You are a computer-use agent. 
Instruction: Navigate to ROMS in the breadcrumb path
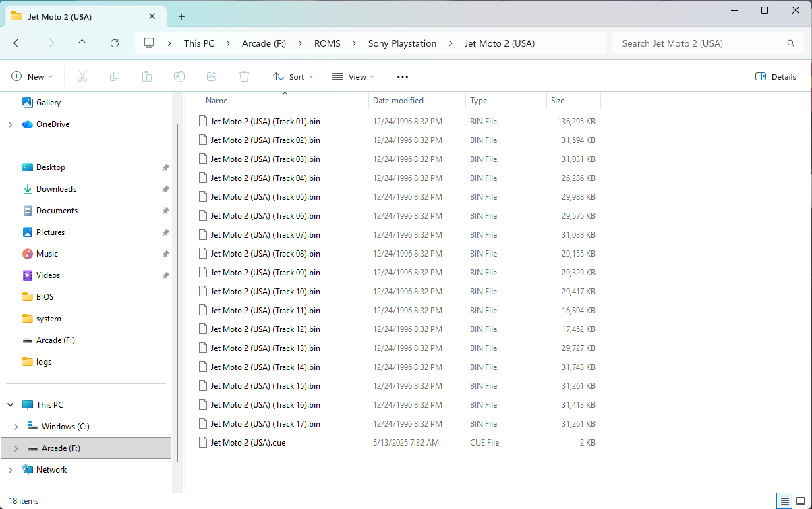[x=327, y=43]
